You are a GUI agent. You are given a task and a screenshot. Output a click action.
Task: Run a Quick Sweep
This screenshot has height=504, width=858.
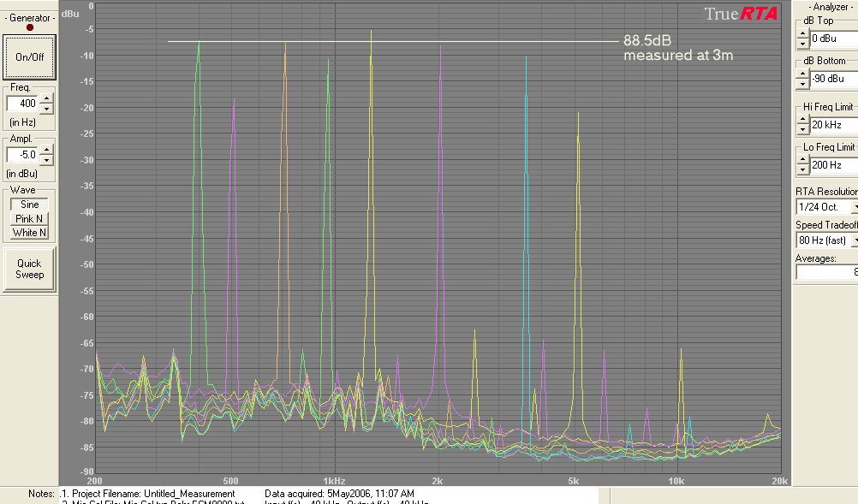tap(29, 269)
